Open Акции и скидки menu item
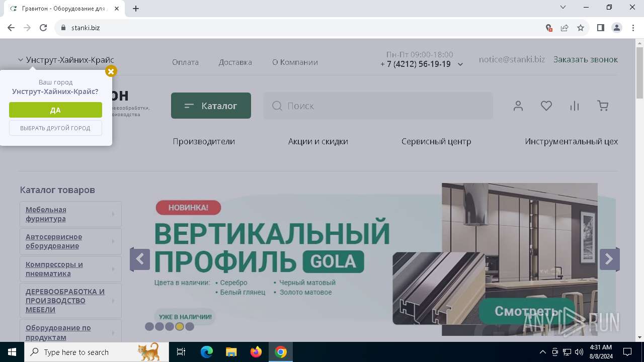Screen dimensions: 644x362 (x=318, y=141)
